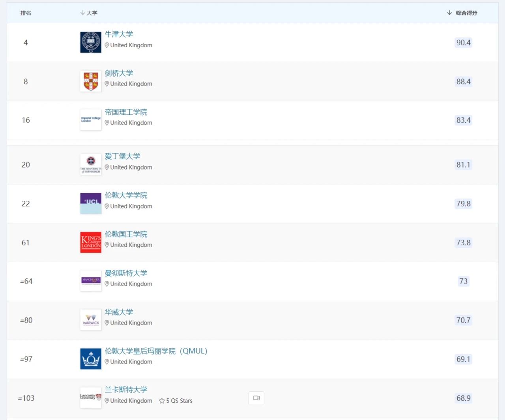Open the 牛津大学 link
Screen dimensions: 505x420
(x=119, y=34)
